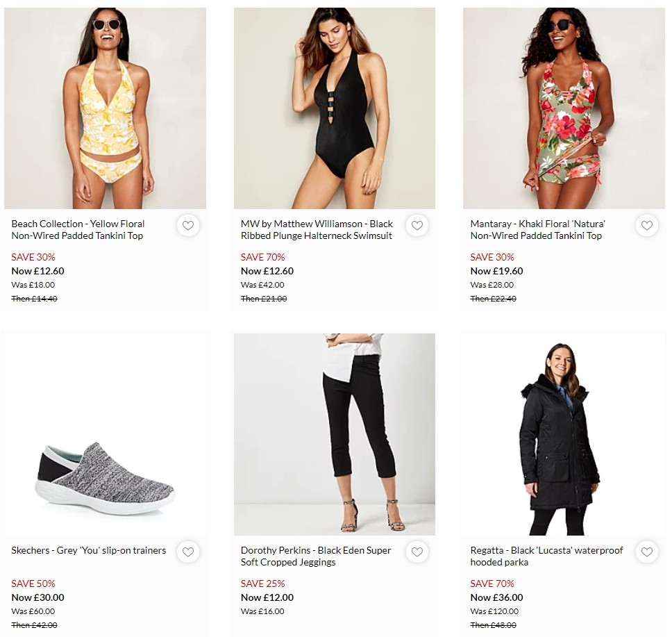
Task: Click the wishlist heart for the Mantaray Khaki Tankini
Action: (x=646, y=225)
